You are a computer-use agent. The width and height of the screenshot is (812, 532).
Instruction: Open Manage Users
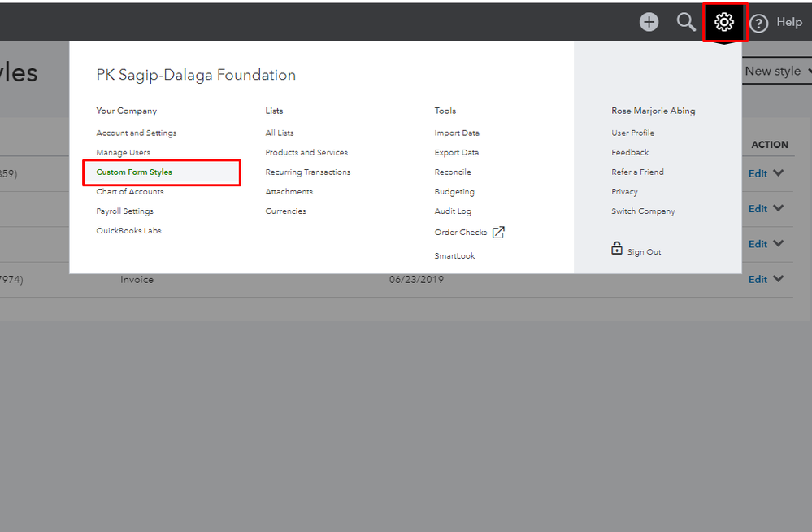click(x=123, y=153)
